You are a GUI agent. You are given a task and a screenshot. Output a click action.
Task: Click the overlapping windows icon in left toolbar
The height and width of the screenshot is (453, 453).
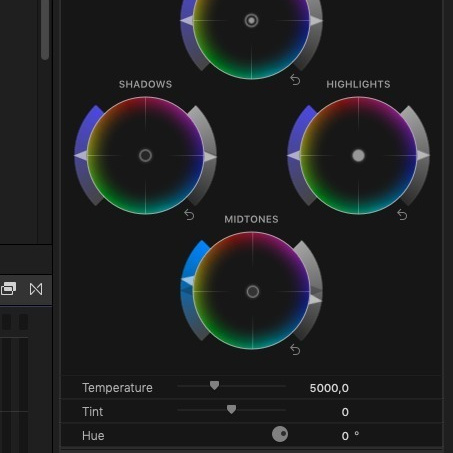8,289
